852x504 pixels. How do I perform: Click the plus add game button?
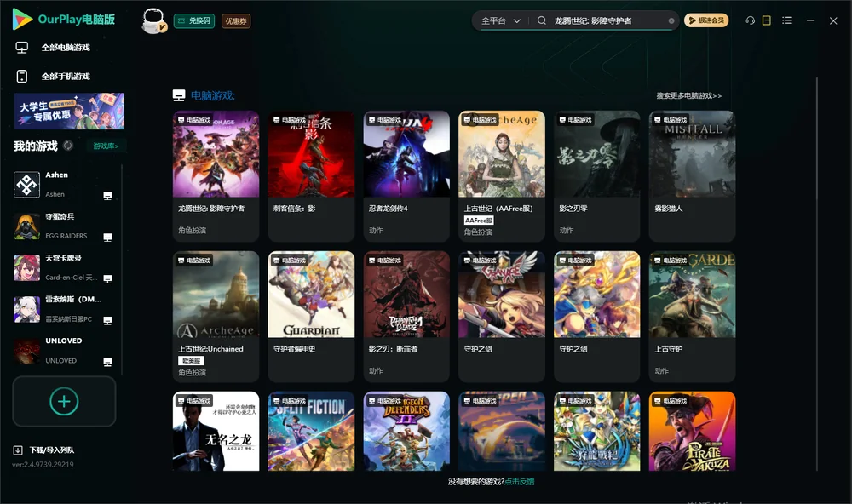(x=64, y=401)
